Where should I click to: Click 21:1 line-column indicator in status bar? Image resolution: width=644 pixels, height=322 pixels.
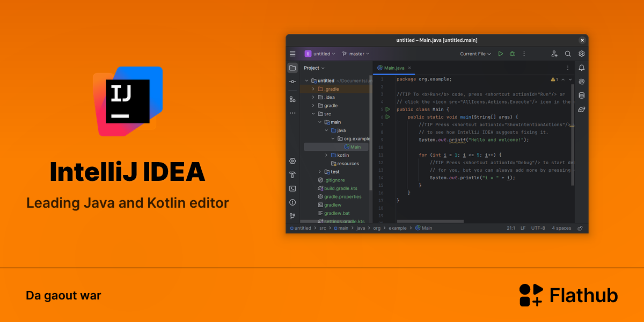coord(511,228)
